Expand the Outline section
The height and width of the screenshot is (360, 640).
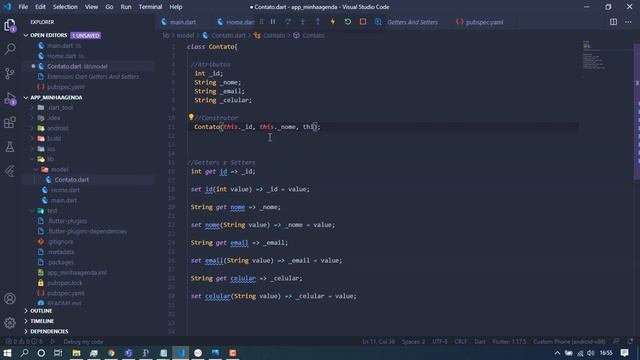(41, 311)
